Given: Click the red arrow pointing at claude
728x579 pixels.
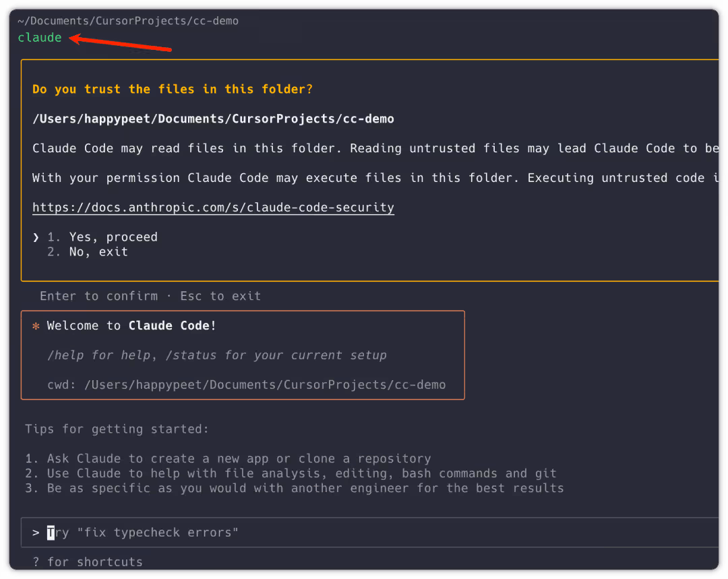Looking at the screenshot, I should click(x=121, y=44).
